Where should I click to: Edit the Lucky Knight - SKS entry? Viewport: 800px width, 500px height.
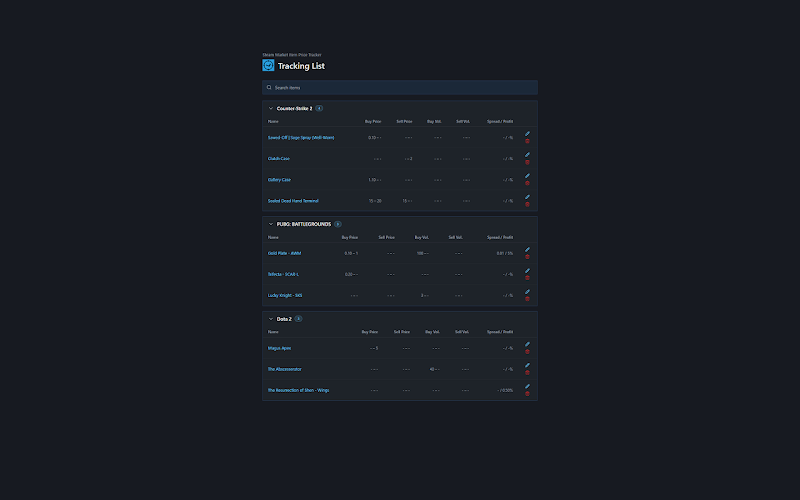coord(527,291)
